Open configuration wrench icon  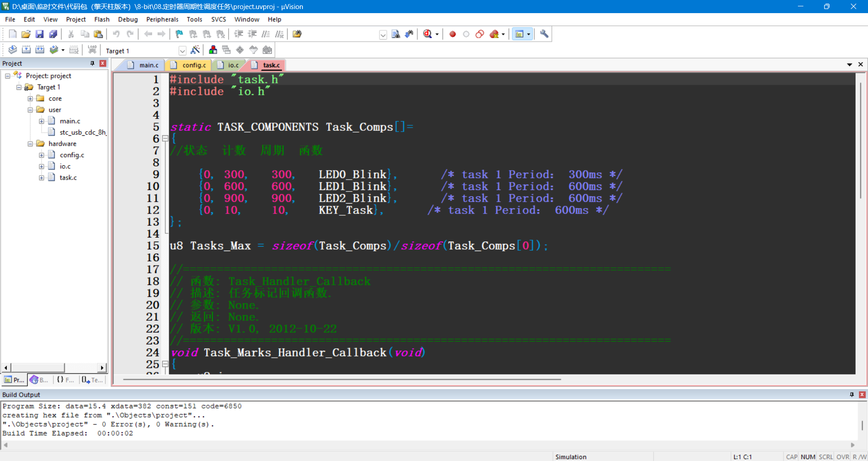click(x=544, y=34)
